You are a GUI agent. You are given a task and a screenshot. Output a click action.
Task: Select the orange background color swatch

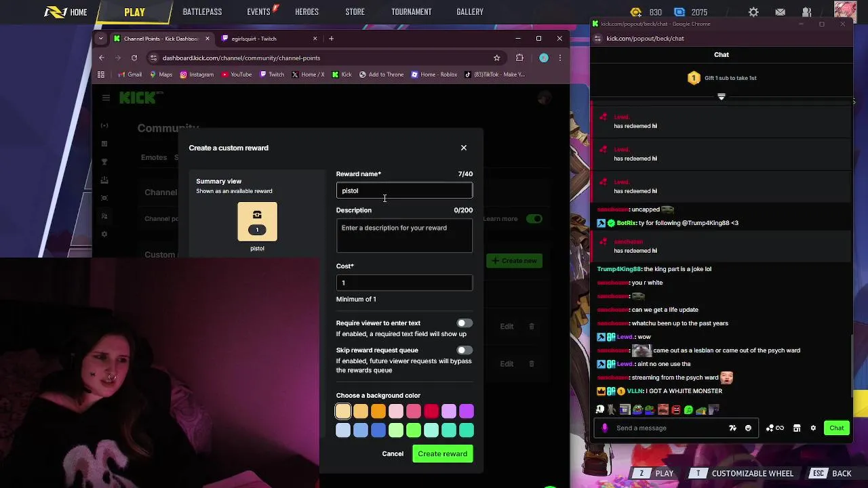378,411
